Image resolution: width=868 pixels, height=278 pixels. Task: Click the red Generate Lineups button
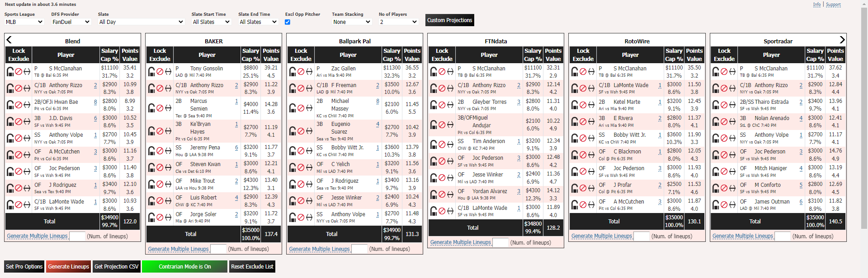point(69,267)
